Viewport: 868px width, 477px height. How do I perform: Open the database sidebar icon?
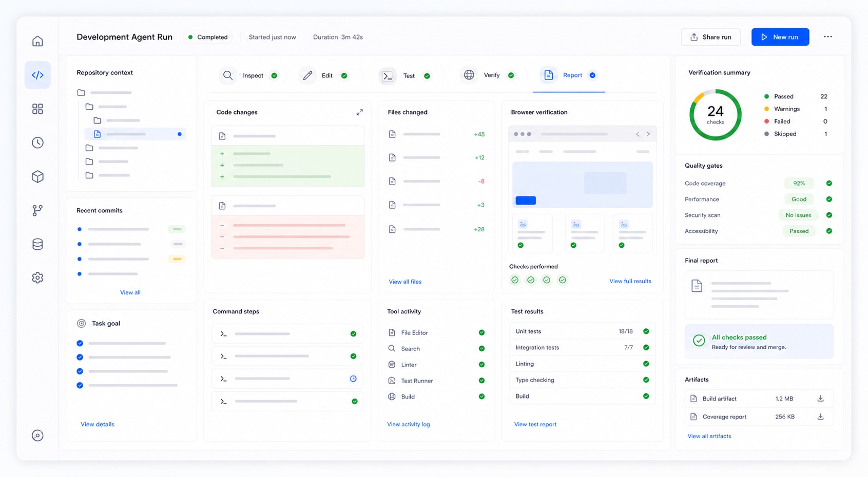(x=37, y=244)
